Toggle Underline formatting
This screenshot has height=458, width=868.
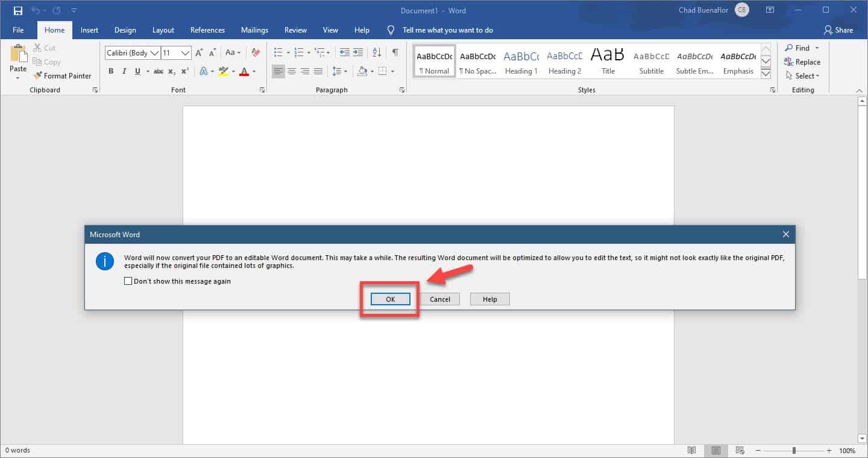(x=137, y=71)
